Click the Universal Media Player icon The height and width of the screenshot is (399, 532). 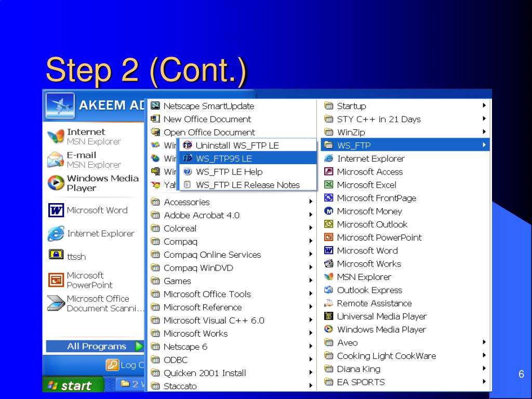(328, 316)
